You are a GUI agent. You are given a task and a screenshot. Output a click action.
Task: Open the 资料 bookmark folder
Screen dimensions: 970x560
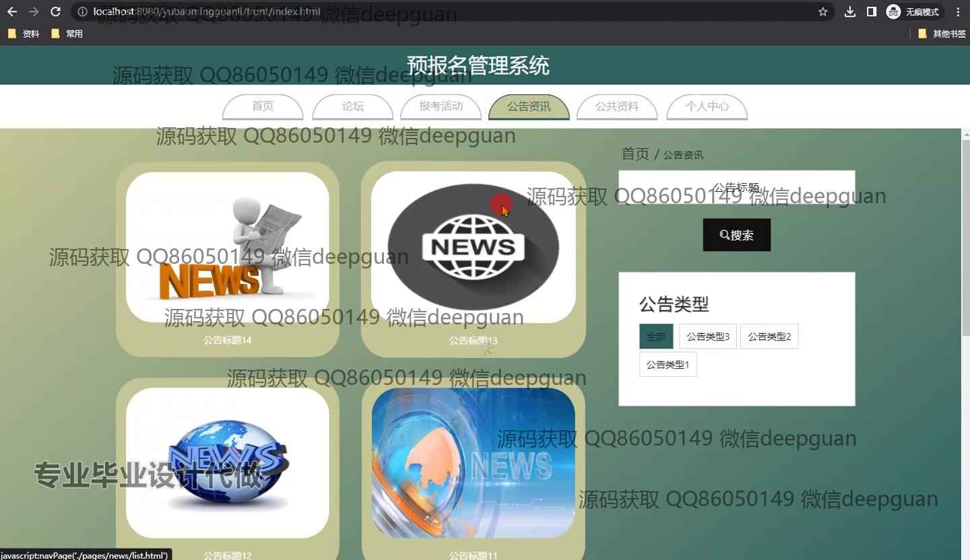pyautogui.click(x=24, y=34)
